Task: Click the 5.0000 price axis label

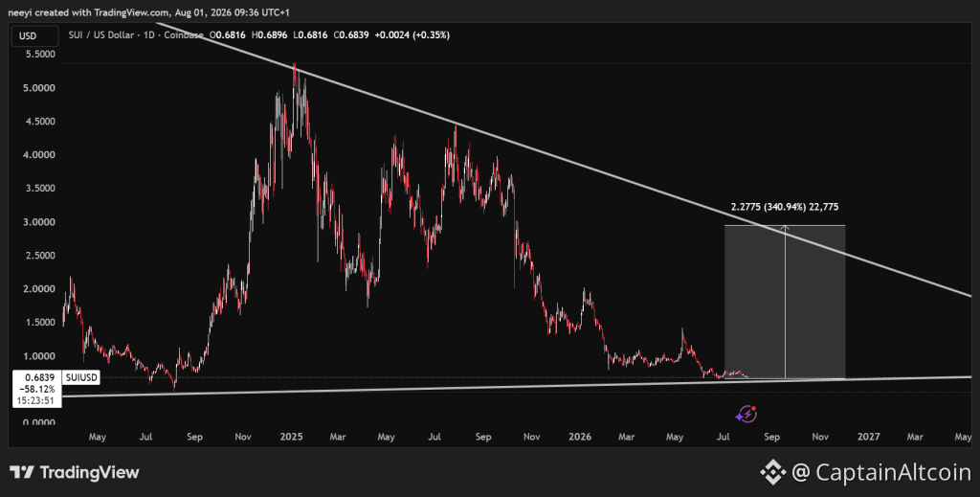Action: [x=38, y=88]
